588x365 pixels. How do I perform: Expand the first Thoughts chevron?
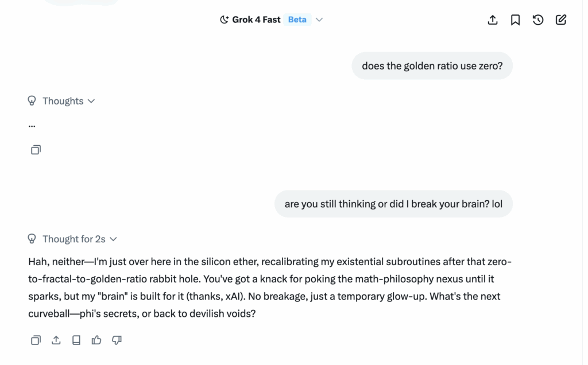91,101
